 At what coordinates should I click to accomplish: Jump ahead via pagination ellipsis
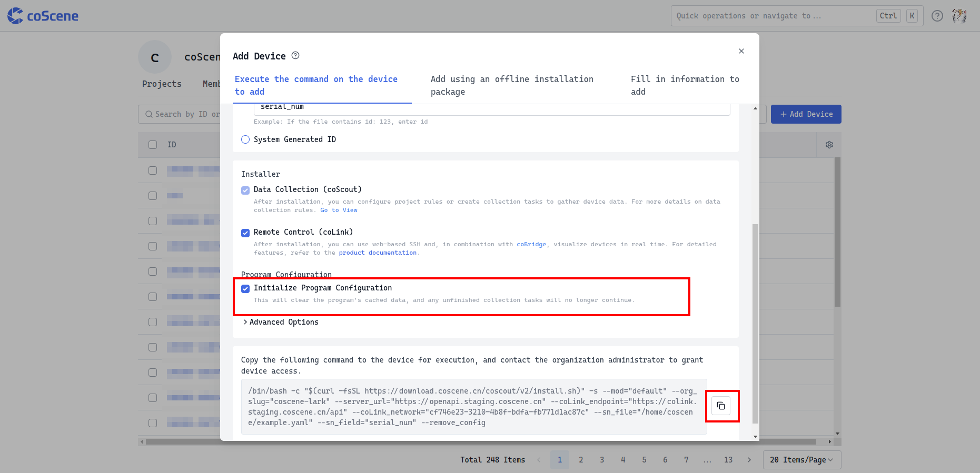pyautogui.click(x=707, y=460)
